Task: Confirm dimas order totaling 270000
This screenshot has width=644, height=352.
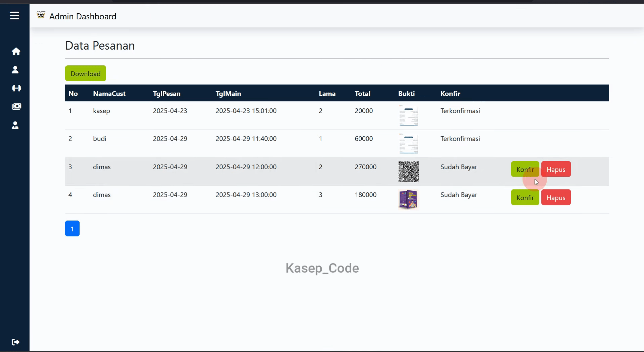Action: point(525,169)
